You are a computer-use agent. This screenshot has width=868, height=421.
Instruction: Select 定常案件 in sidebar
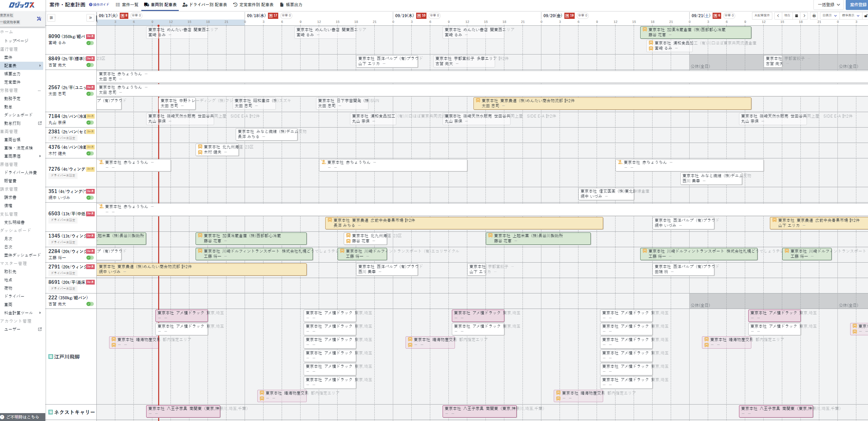tap(12, 82)
